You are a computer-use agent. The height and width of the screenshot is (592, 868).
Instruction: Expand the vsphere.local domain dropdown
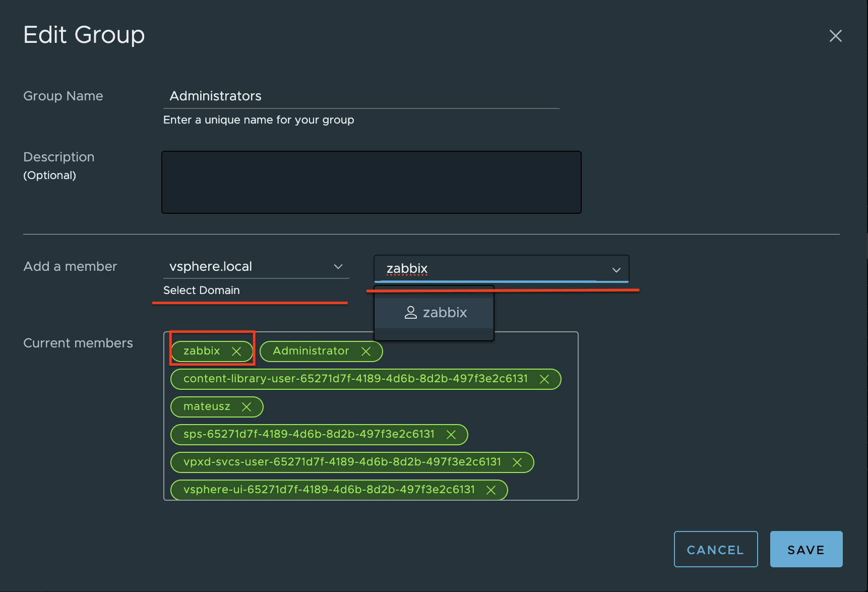(x=338, y=267)
